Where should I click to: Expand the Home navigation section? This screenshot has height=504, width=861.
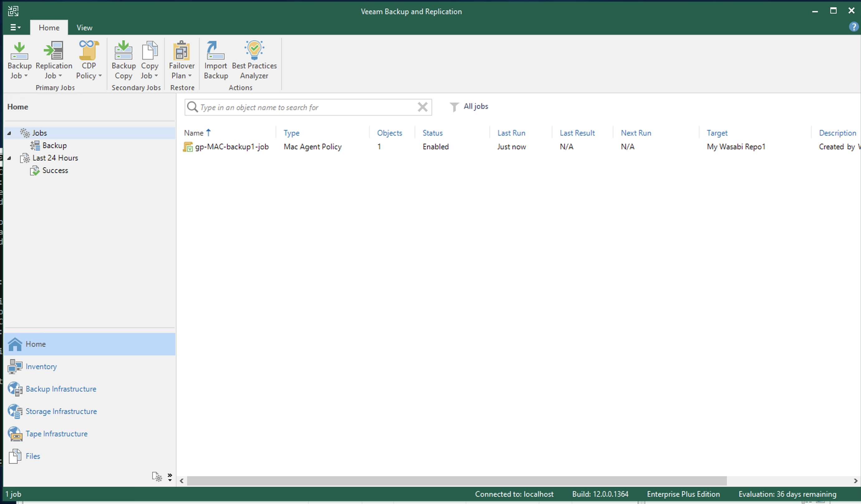(x=36, y=343)
